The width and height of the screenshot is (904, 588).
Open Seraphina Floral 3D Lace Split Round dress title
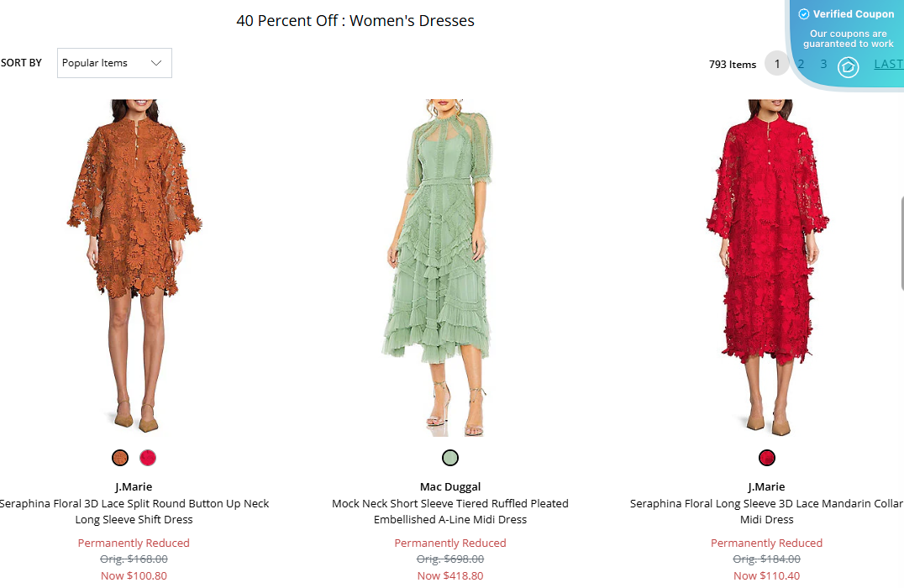click(134, 512)
